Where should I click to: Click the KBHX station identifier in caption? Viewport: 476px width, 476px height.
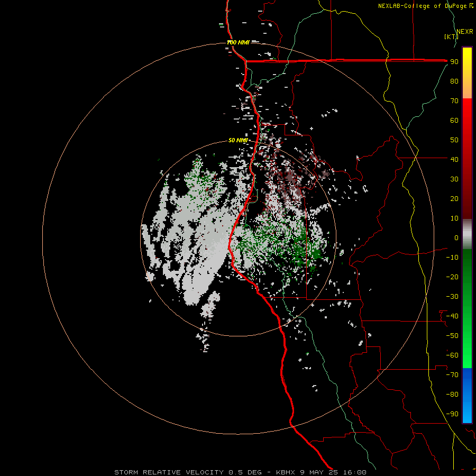286,472
